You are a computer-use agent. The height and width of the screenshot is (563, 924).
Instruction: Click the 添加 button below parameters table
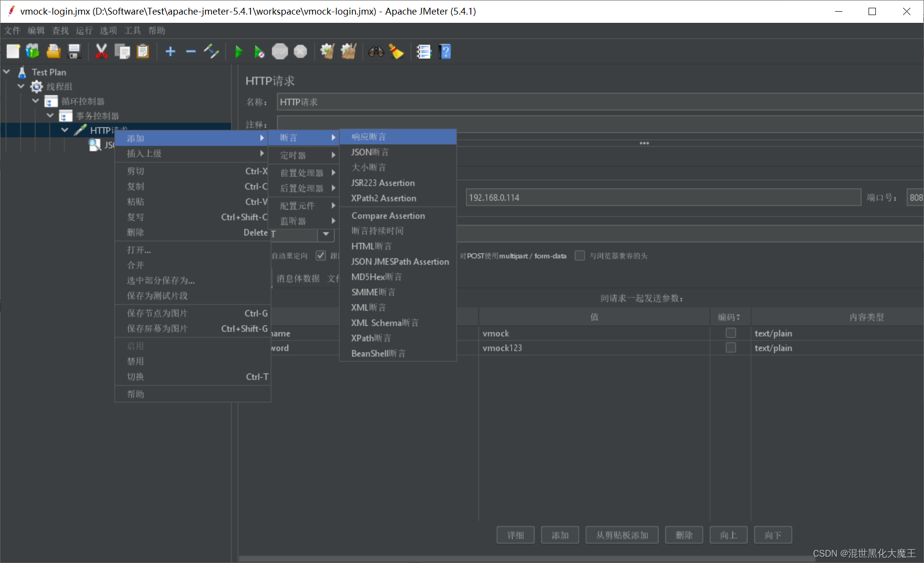[560, 535]
